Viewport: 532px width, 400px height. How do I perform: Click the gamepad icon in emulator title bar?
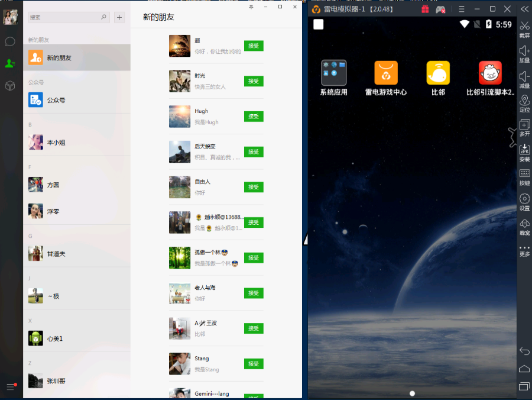pos(440,9)
